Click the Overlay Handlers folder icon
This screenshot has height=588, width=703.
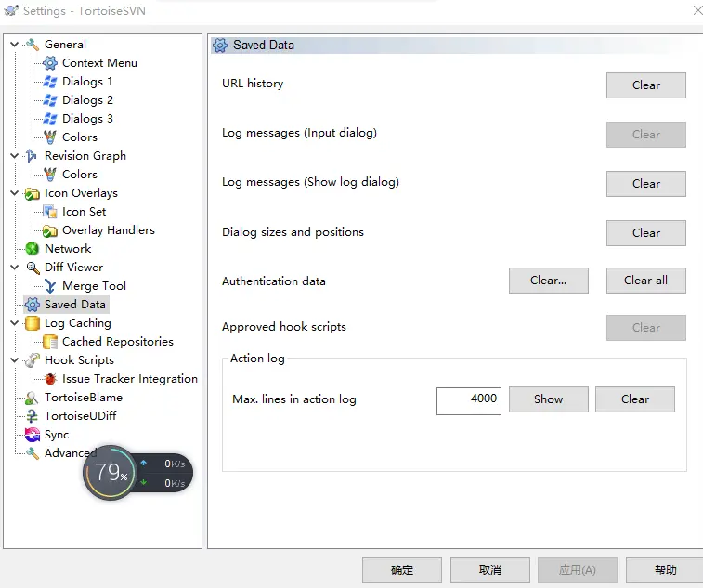click(50, 230)
